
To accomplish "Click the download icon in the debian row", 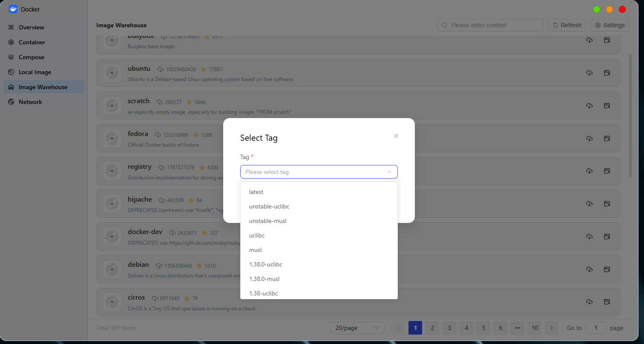I will 589,269.
